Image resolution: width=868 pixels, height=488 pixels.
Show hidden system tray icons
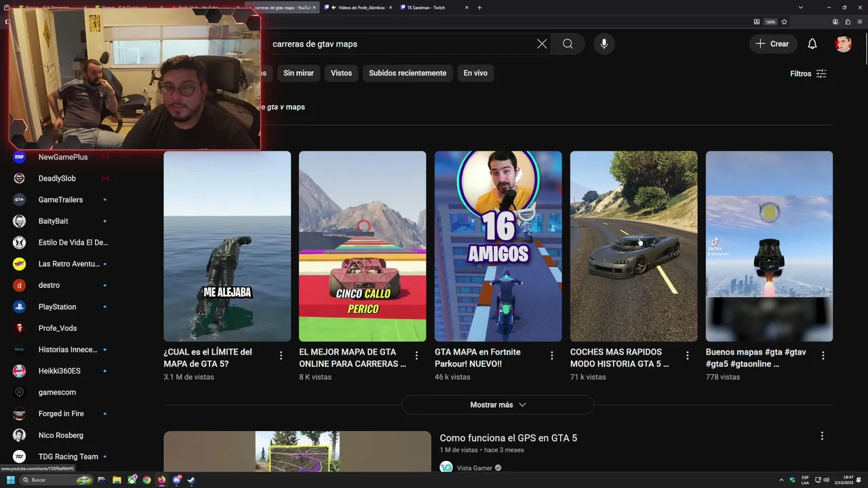[x=782, y=480]
